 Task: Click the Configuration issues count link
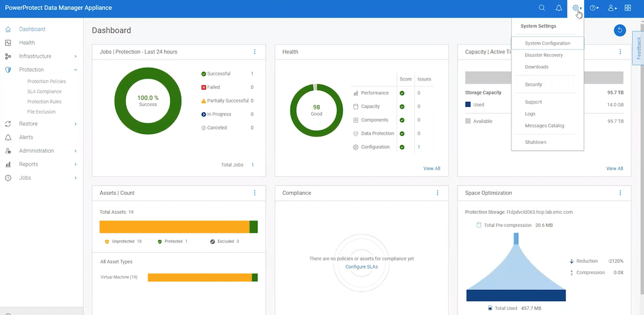(x=419, y=147)
